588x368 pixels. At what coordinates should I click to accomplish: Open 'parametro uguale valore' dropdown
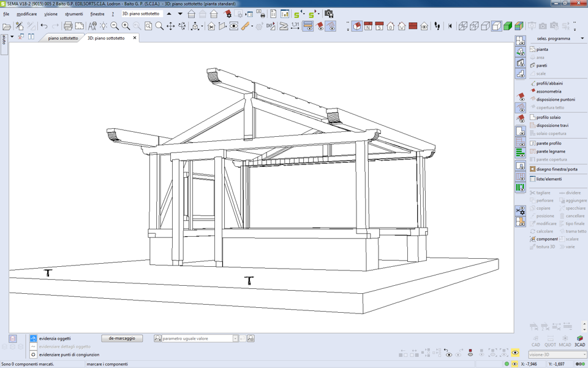pos(235,339)
